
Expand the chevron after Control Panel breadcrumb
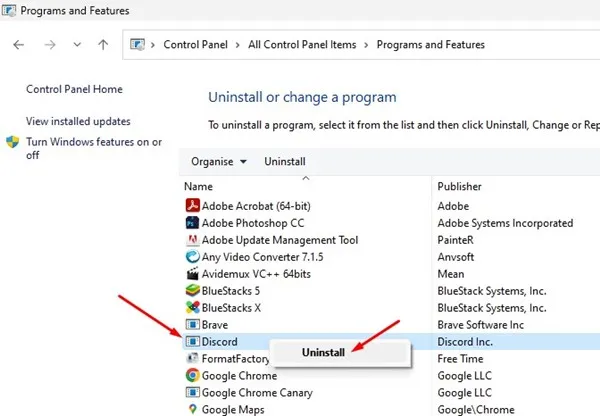coord(238,45)
